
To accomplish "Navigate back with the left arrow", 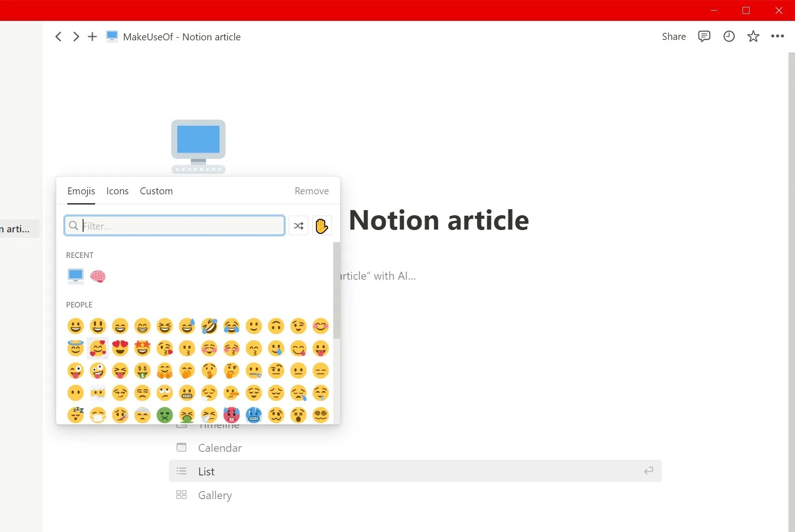I will coord(58,36).
